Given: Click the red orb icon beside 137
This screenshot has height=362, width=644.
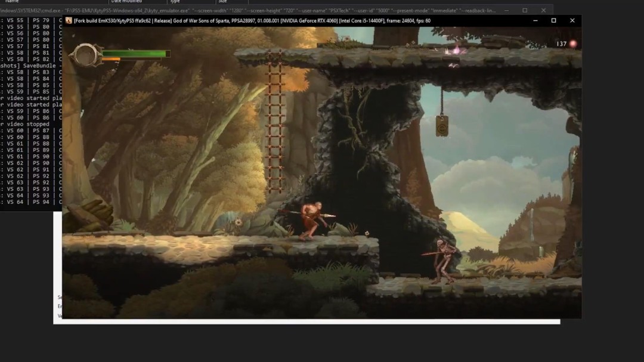Looking at the screenshot, I should click(x=573, y=44).
